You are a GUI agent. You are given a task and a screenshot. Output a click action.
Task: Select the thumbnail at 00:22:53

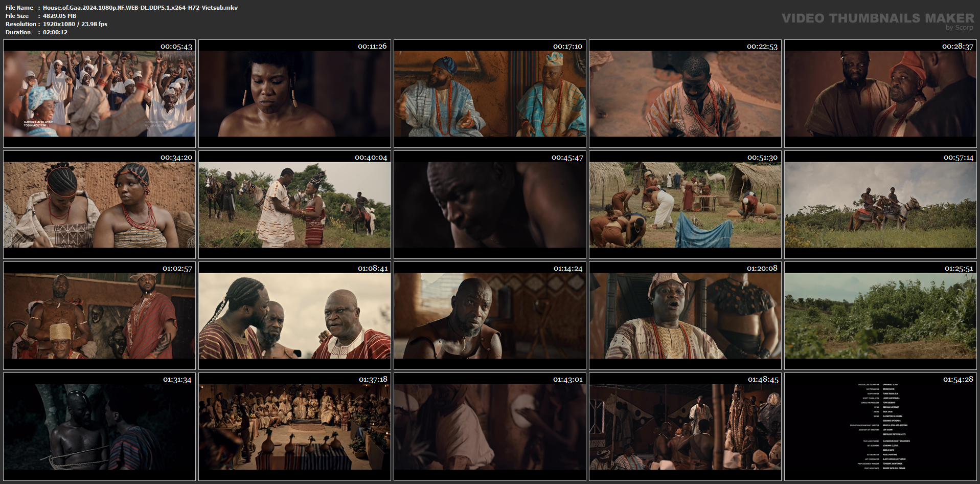tap(685, 94)
